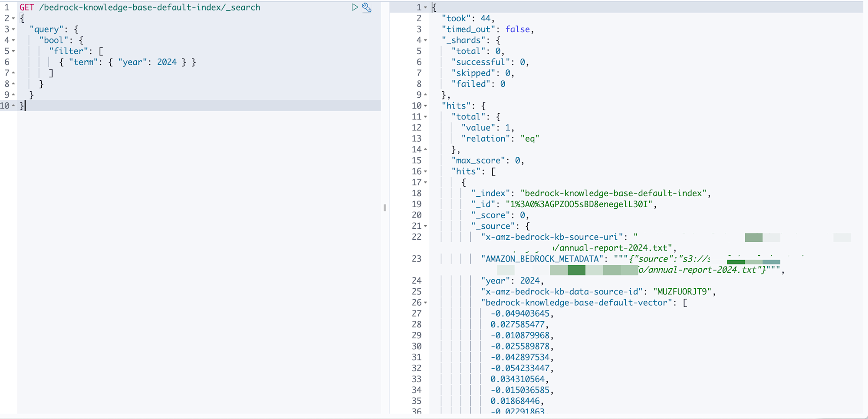868x419 pixels.
Task: Fold the "query" block in request editor
Action: point(13,30)
